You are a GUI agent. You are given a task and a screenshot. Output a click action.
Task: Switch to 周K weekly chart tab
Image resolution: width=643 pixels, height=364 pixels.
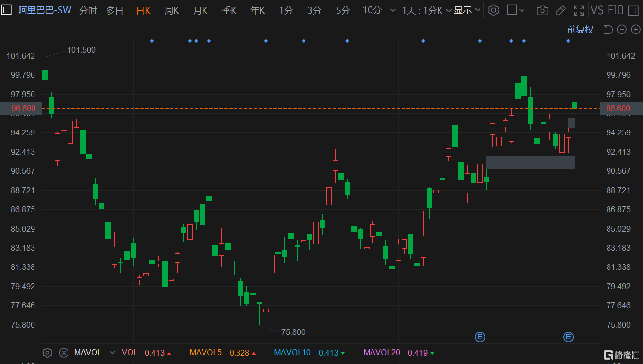(x=171, y=10)
